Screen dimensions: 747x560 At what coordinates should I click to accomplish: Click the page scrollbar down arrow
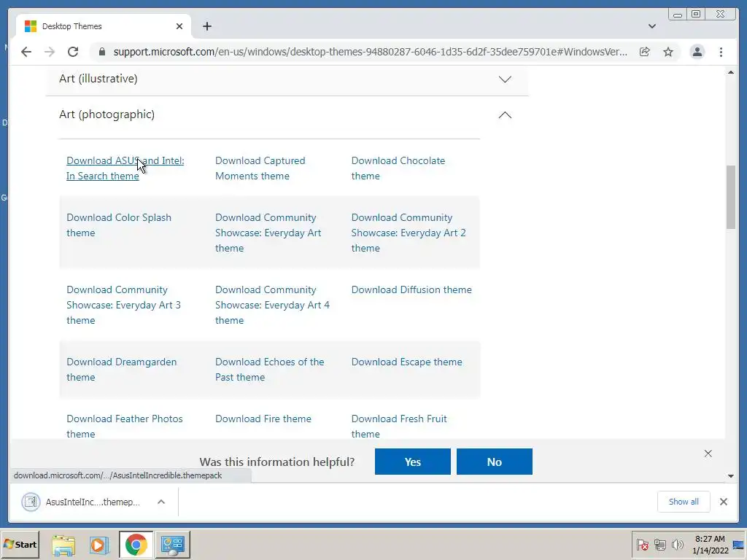click(731, 475)
